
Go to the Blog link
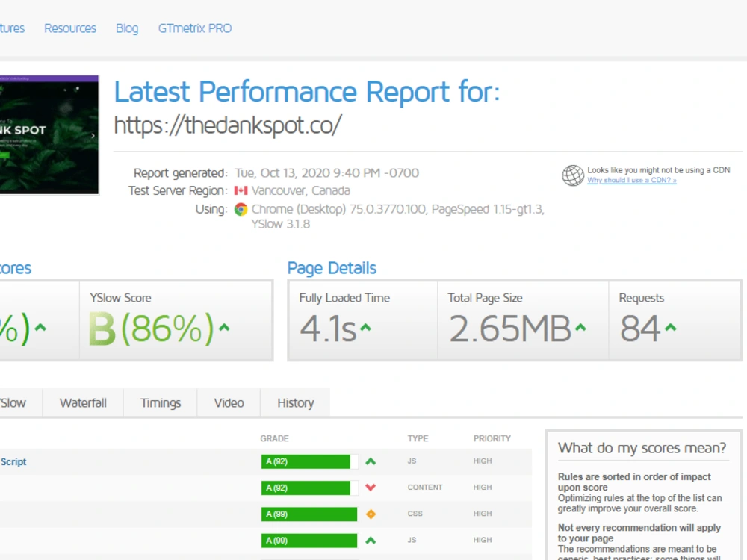[127, 28]
